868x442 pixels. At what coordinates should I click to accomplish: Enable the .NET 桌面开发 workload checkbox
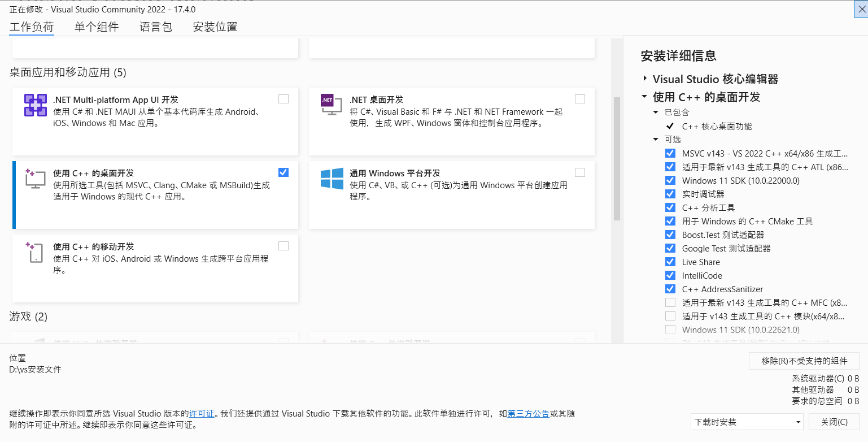pyautogui.click(x=579, y=99)
